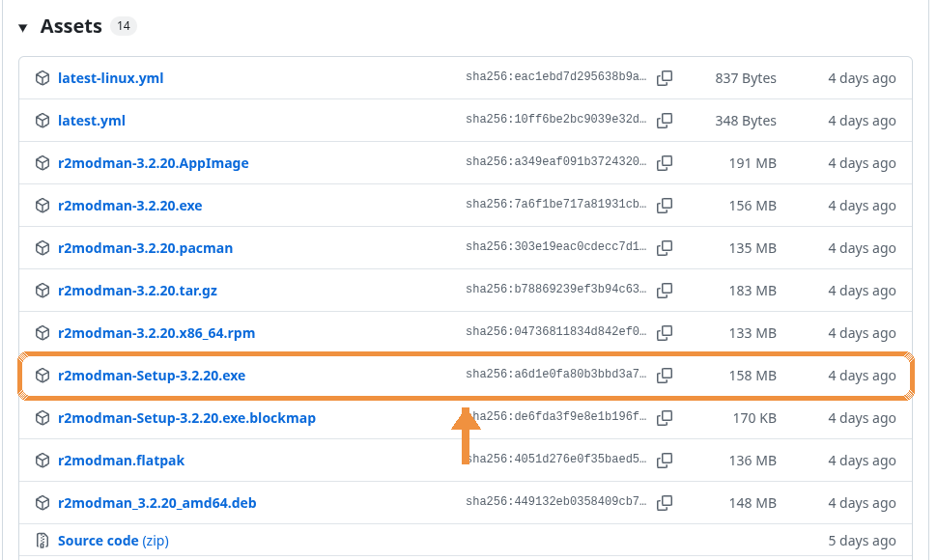Copy sha256 hash for r2modman-3.2.20.pacman
Screen dimensions: 937x560
(x=665, y=248)
